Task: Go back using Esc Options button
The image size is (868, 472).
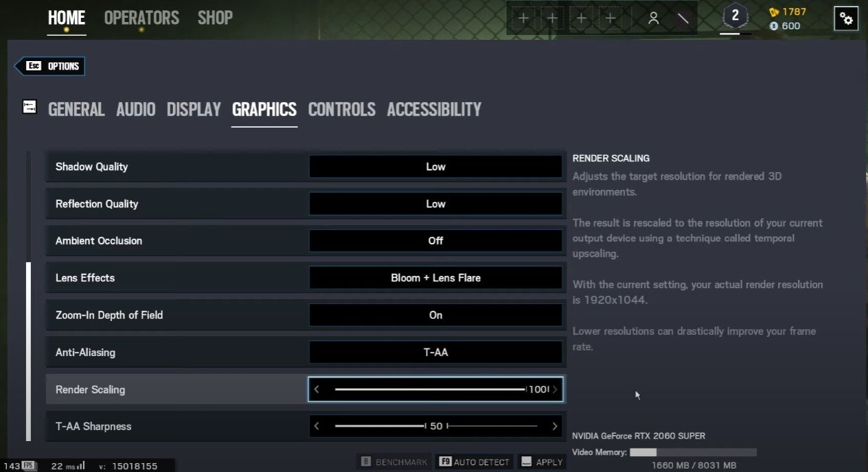Action: (x=49, y=67)
